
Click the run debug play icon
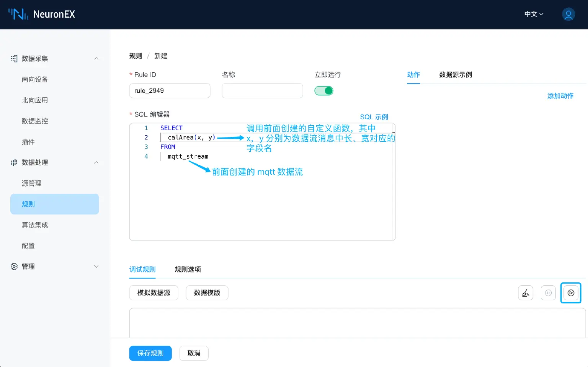(x=570, y=293)
